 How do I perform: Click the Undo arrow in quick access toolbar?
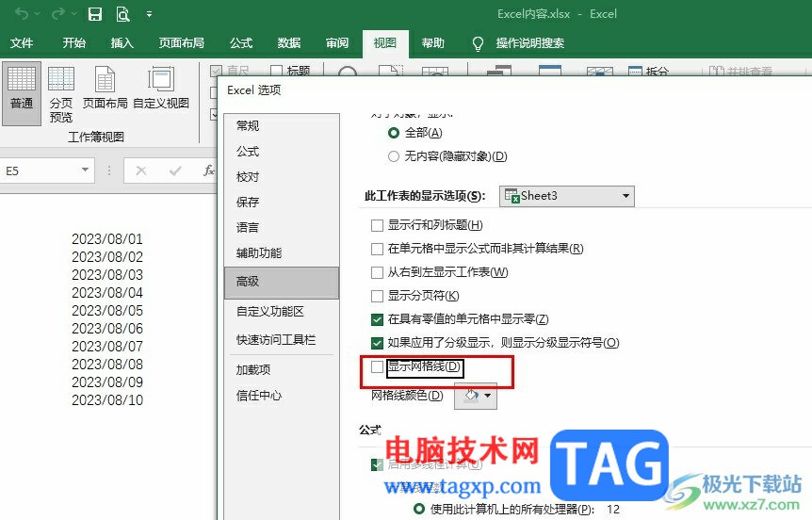tap(22, 13)
